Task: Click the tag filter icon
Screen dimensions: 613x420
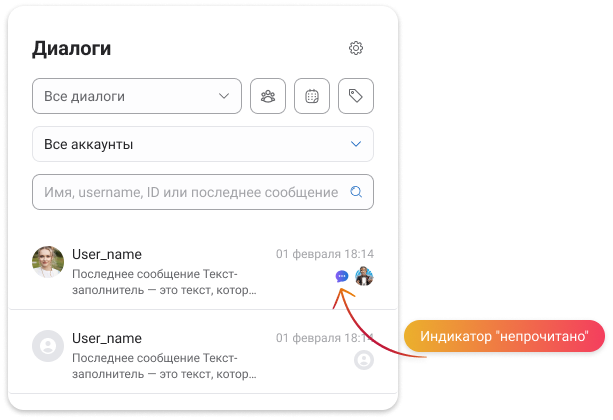Action: pos(356,96)
